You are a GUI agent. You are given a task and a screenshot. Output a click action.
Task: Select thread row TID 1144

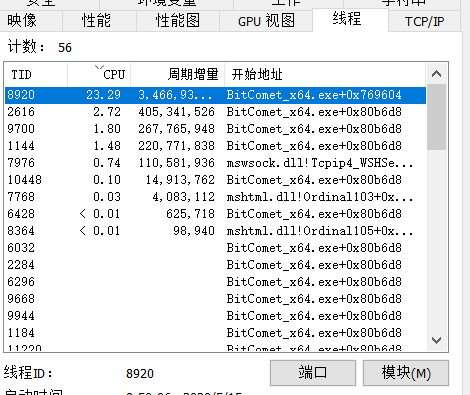point(215,146)
